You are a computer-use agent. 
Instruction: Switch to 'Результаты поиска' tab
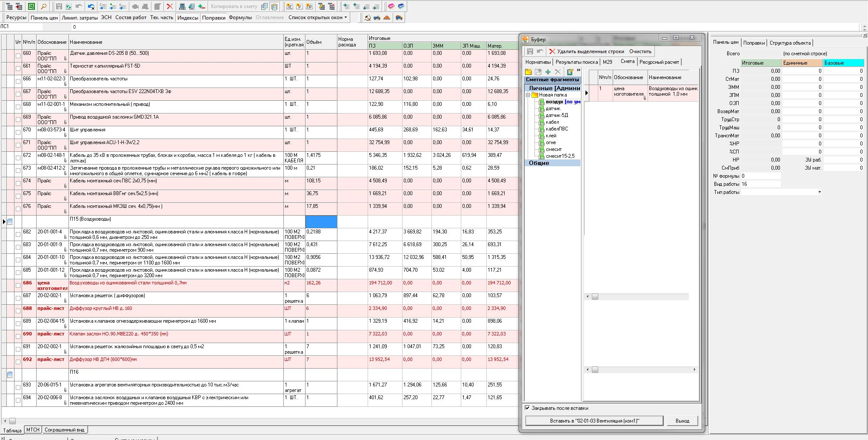pos(577,62)
